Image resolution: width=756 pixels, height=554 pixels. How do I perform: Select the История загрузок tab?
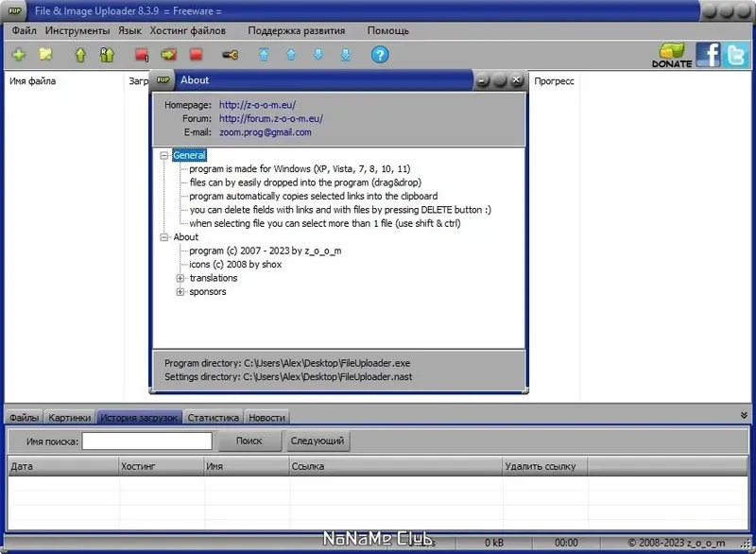pos(139,418)
